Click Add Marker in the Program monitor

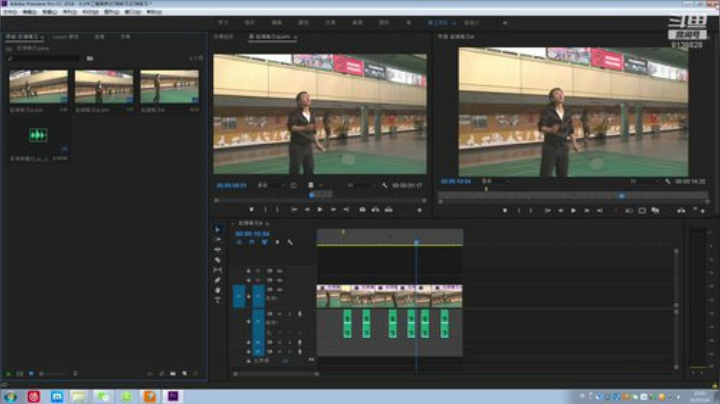(505, 211)
